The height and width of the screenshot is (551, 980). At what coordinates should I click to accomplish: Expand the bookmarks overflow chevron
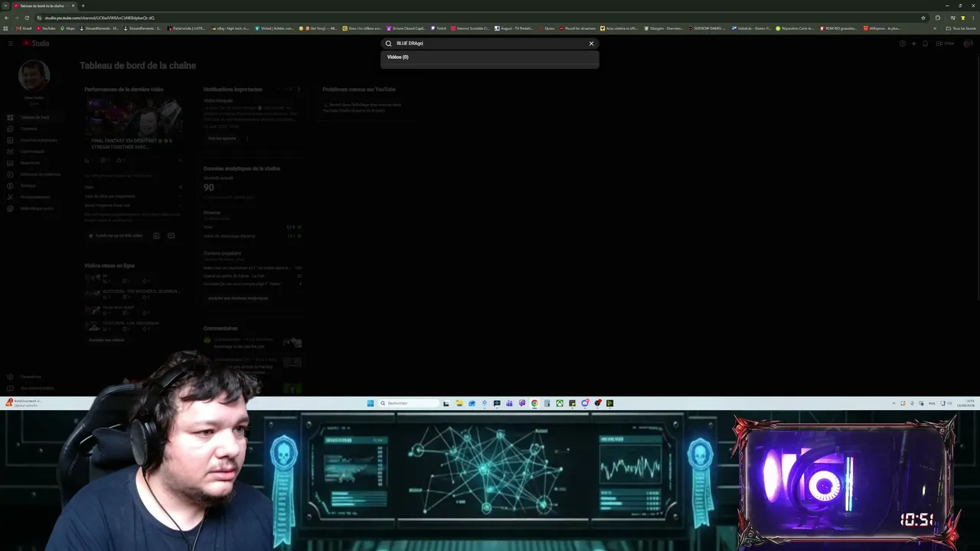click(x=935, y=28)
